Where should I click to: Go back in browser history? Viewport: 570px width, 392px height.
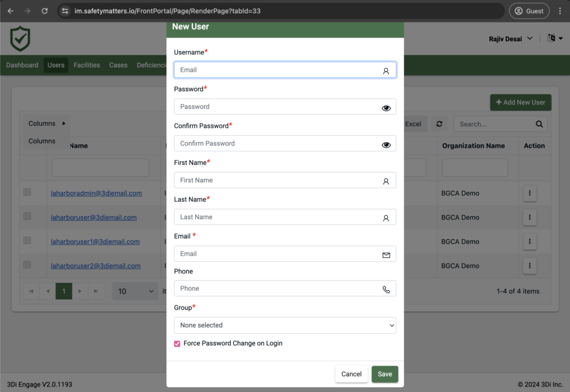click(x=11, y=11)
